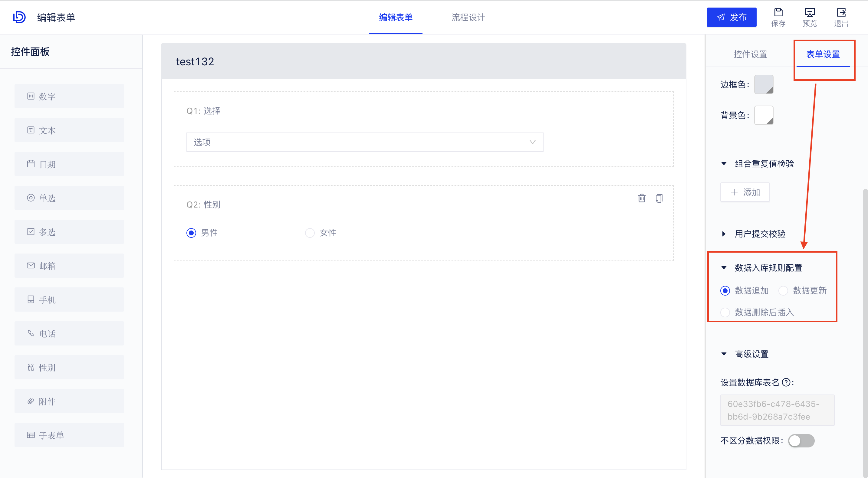Pick a new 背景色 background color swatch

click(764, 115)
